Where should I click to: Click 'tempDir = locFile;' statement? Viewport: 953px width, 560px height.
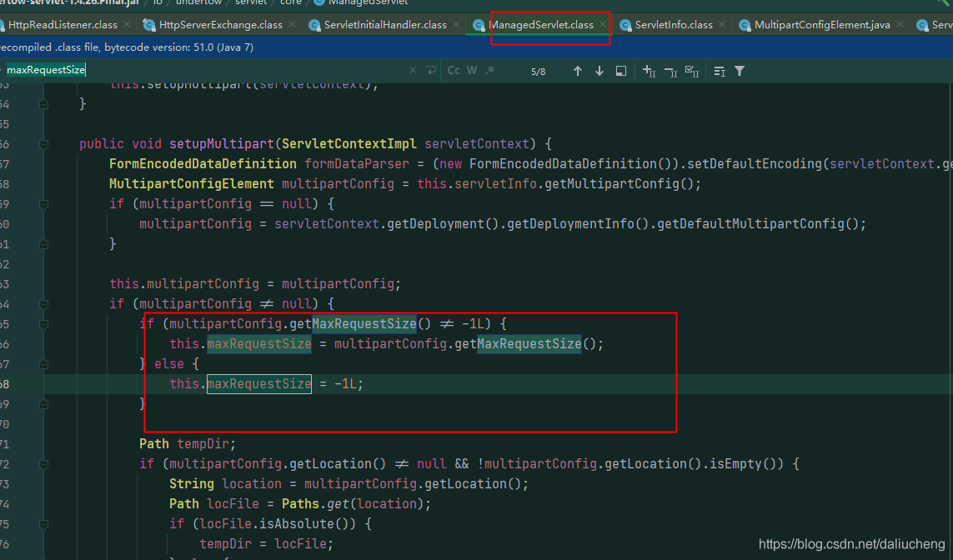click(266, 544)
